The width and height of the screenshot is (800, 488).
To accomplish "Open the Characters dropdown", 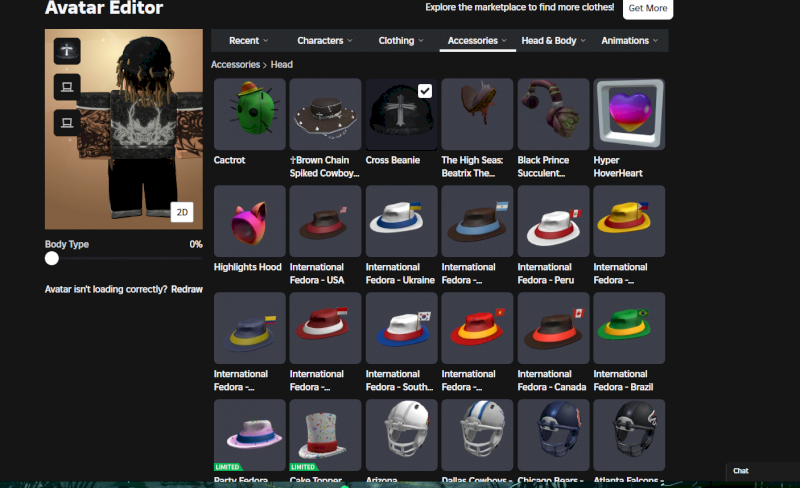I will click(x=325, y=41).
